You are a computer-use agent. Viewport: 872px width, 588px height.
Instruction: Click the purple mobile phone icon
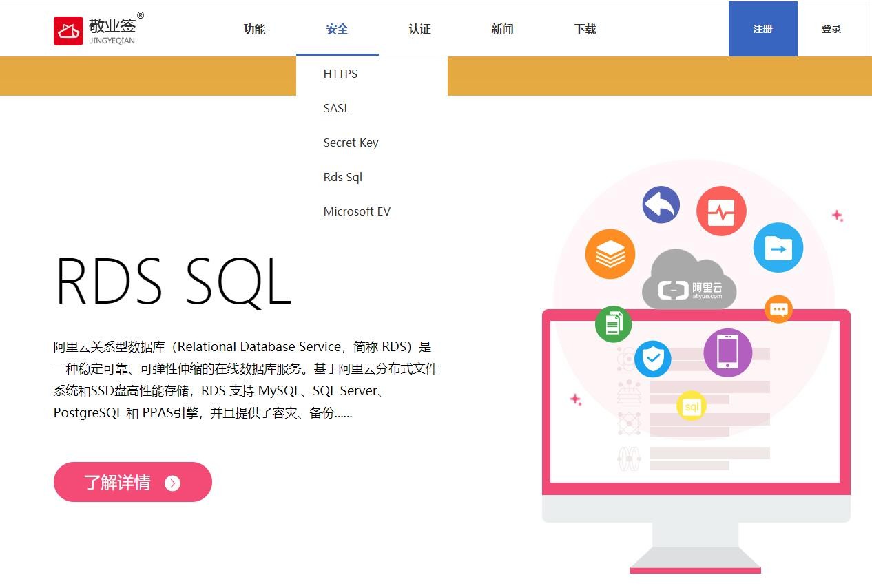tap(727, 353)
